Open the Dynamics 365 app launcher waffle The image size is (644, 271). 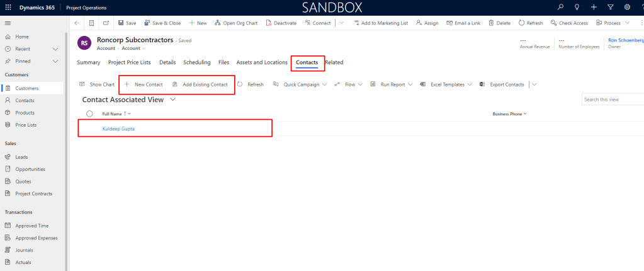[8, 8]
